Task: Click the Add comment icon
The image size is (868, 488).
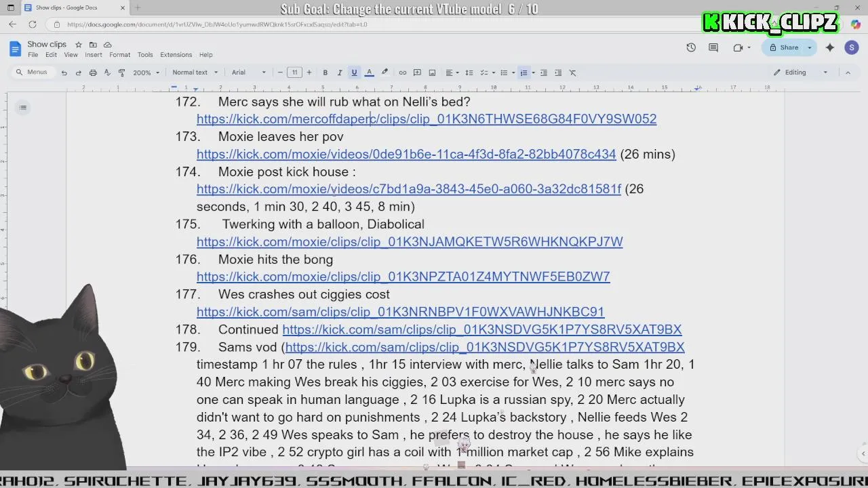Action: pyautogui.click(x=417, y=73)
